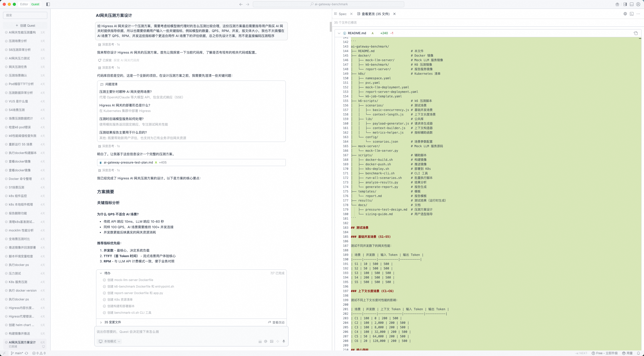The width and height of the screenshot is (644, 356).
Task: Click the 查看改动 link
Action: click(276, 322)
